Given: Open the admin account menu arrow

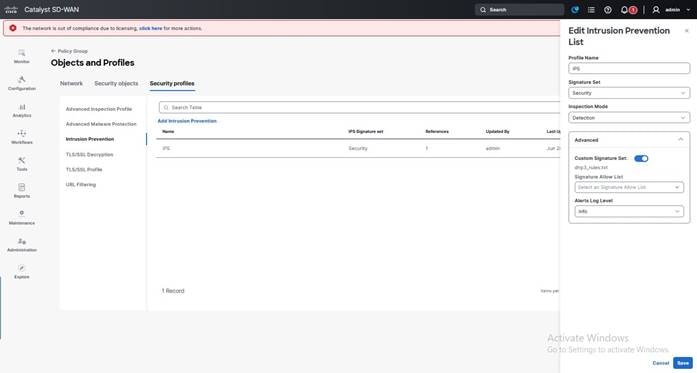Looking at the screenshot, I should (688, 10).
